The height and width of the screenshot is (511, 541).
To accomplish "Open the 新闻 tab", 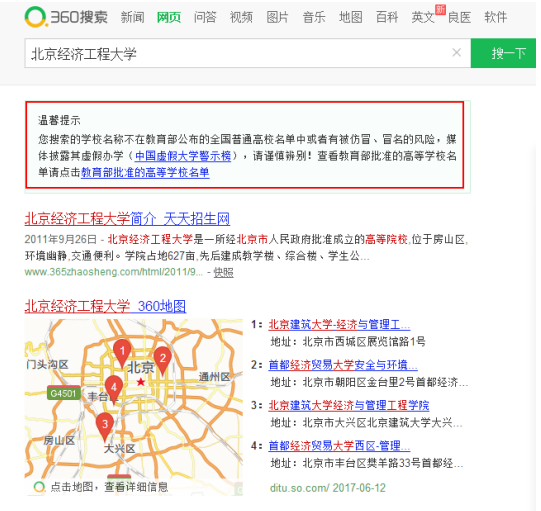I will [132, 17].
